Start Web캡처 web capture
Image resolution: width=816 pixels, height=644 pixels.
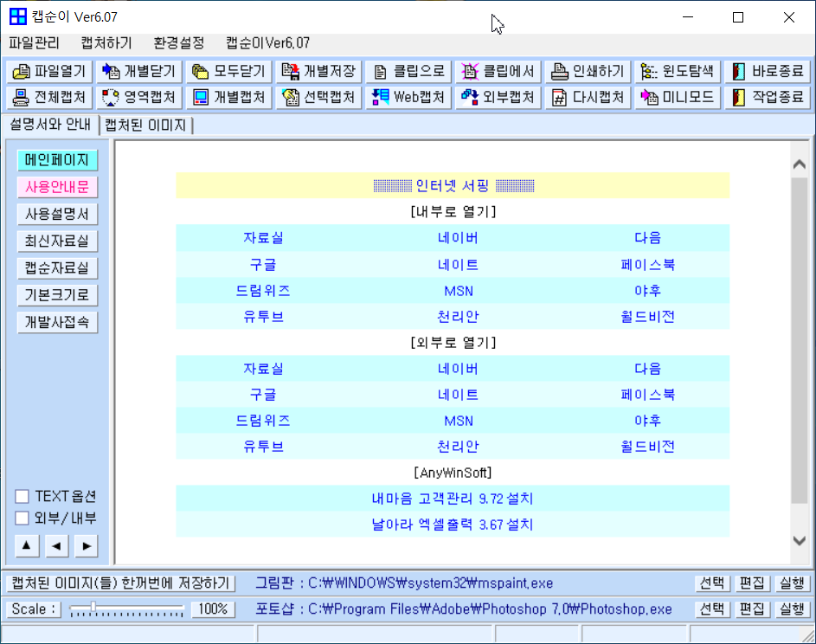(408, 97)
